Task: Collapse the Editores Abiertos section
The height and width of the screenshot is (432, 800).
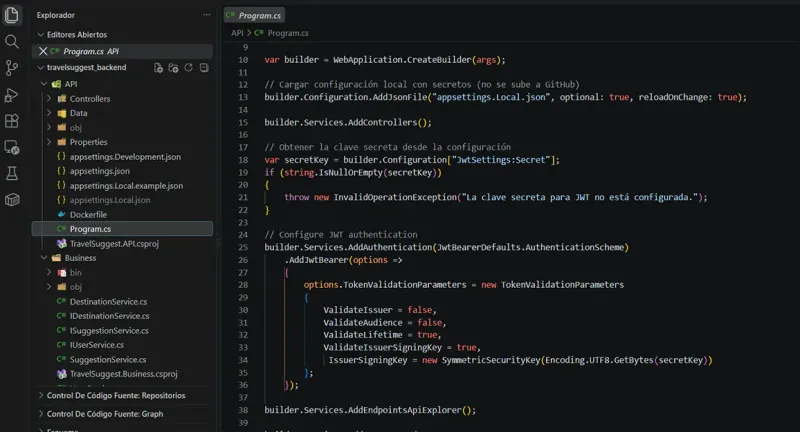Action: [40, 34]
